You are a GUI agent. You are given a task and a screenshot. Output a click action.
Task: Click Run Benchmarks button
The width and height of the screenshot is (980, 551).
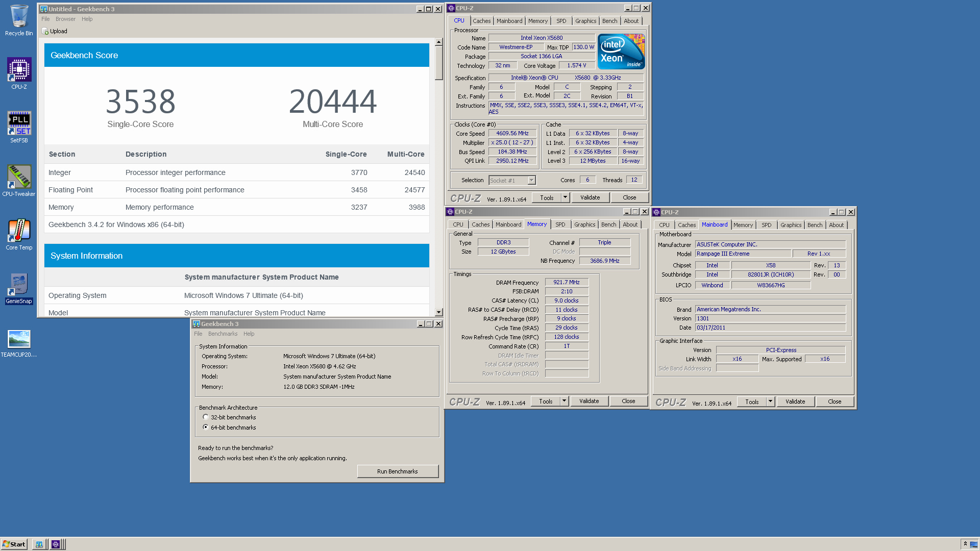coord(398,471)
